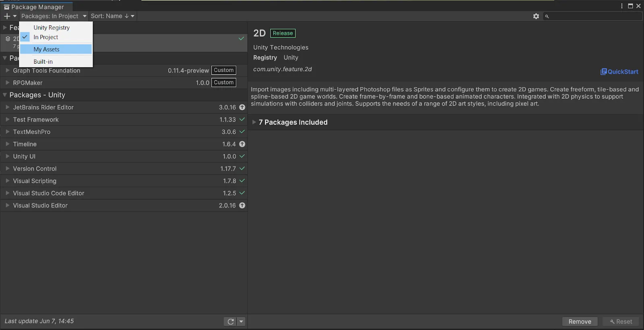Viewport: 644px width, 330px height.
Task: Select the Test Framework package row
Action: point(124,120)
